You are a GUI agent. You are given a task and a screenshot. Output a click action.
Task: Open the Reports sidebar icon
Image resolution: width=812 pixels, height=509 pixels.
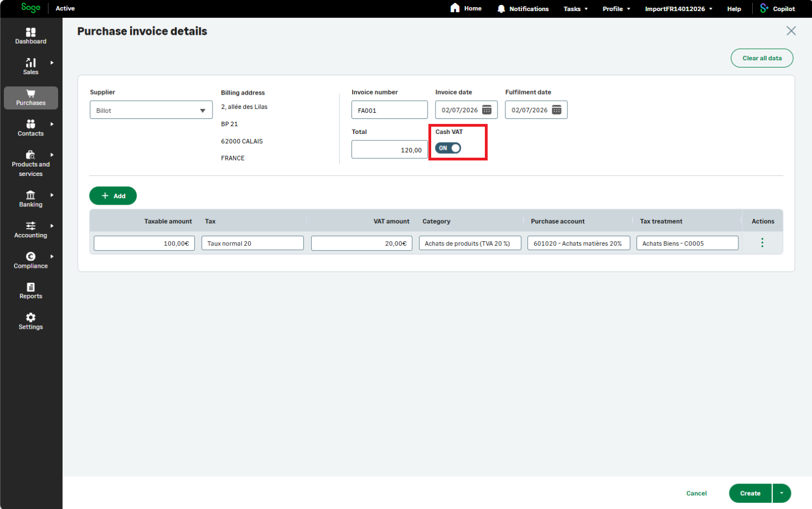[x=30, y=287]
